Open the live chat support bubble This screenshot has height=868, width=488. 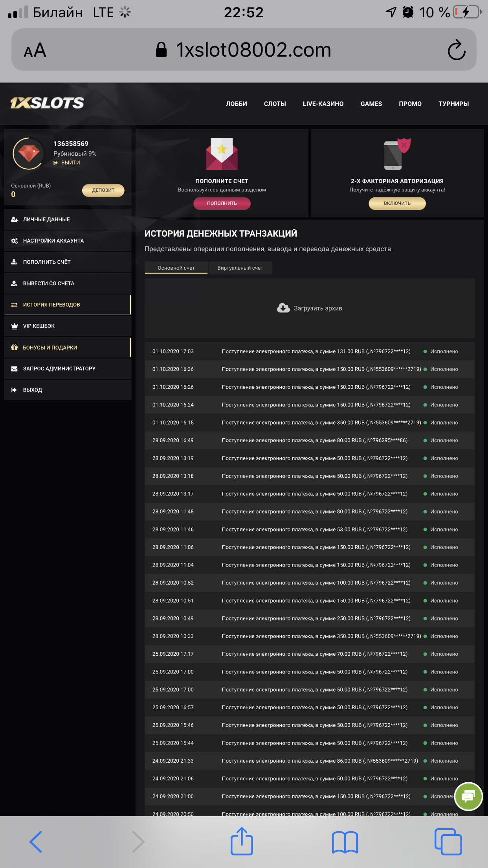[x=468, y=796]
